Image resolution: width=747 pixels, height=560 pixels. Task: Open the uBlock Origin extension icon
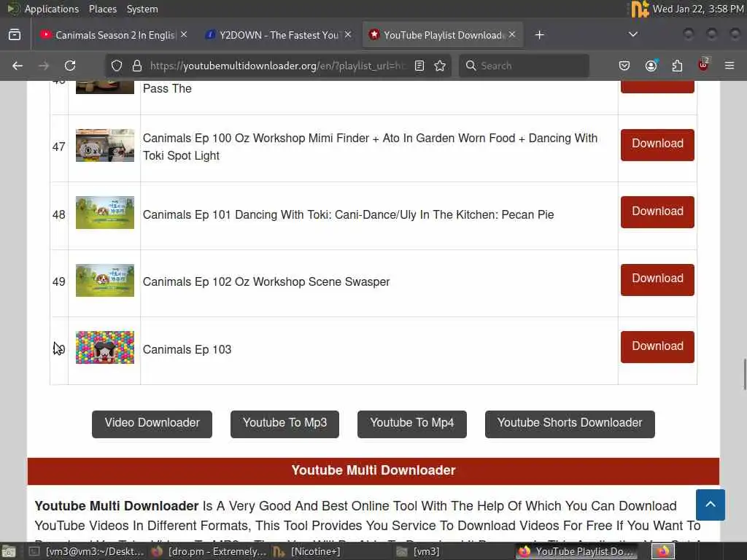pos(703,65)
